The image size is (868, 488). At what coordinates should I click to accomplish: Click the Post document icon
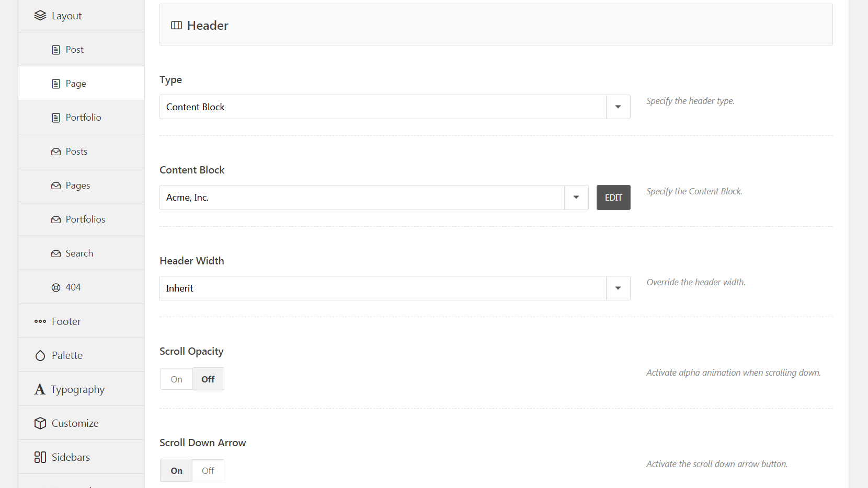point(56,50)
